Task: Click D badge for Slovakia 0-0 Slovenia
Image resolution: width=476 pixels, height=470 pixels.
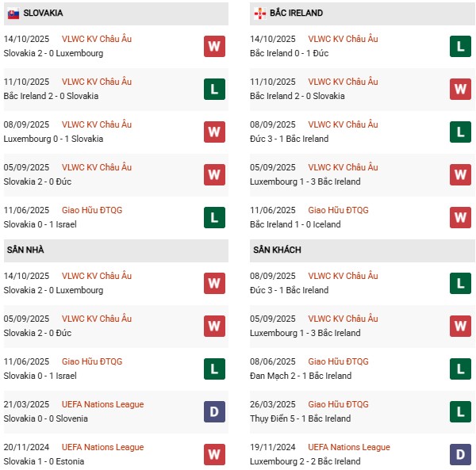Action: click(x=214, y=411)
